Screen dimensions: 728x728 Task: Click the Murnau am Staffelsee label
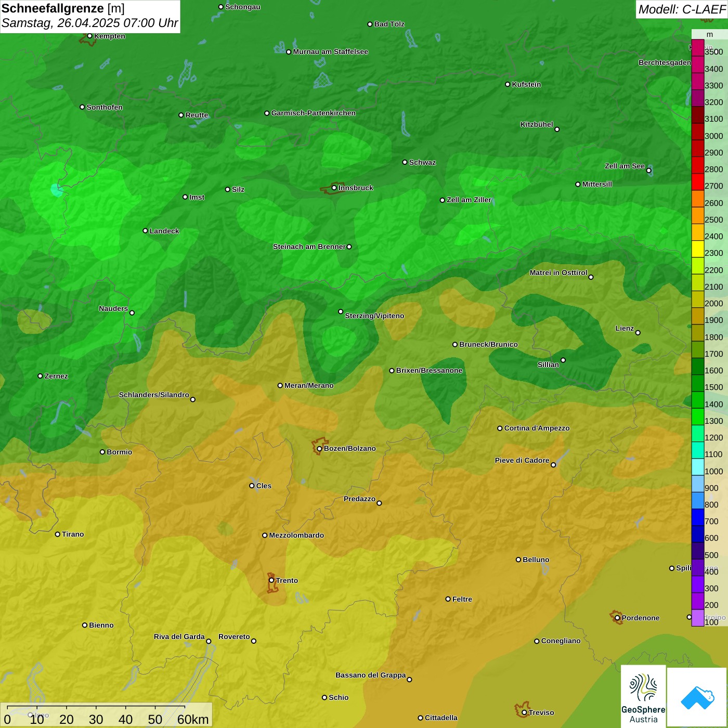[330, 51]
